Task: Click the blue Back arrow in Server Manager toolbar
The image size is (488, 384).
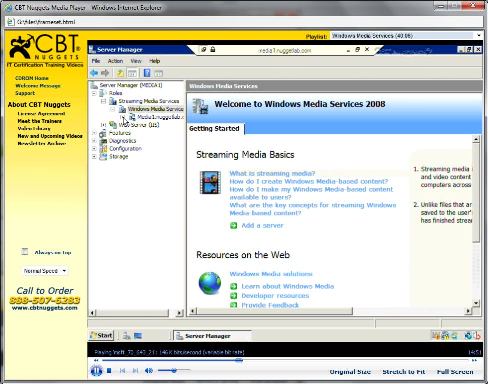Action: click(x=94, y=73)
